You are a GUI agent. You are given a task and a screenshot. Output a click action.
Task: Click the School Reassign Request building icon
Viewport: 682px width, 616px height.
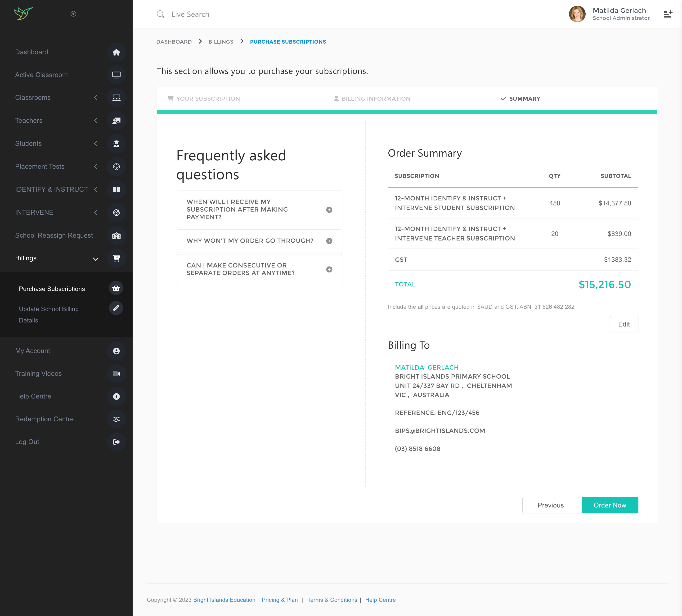(116, 236)
